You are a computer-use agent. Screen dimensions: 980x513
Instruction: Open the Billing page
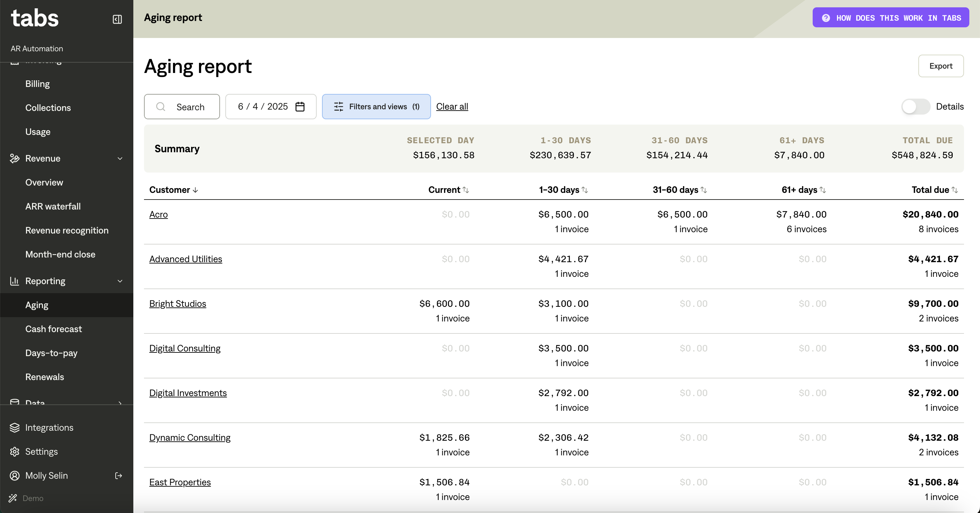[38, 84]
